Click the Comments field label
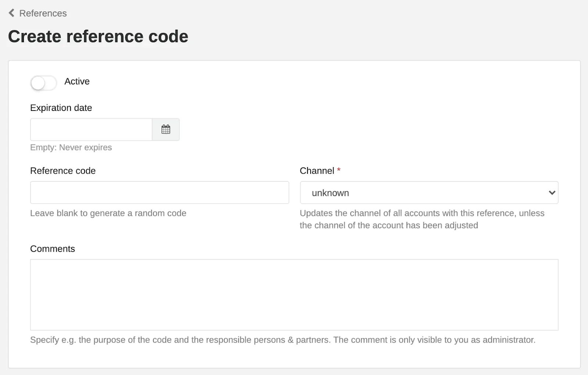Image resolution: width=588 pixels, height=375 pixels. (x=53, y=249)
